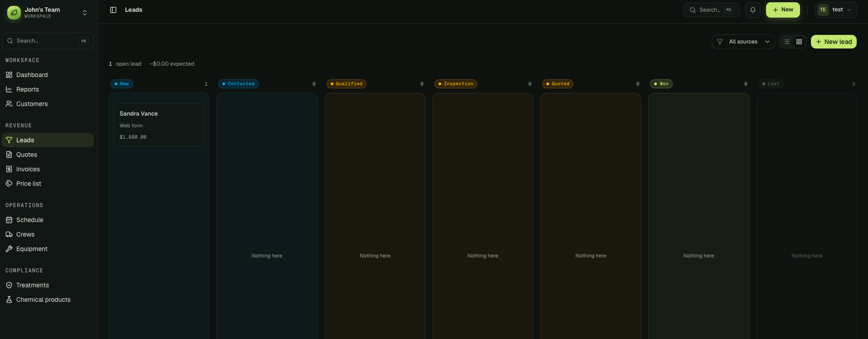Click the "$1,800.00" amount text
Image resolution: width=868 pixels, height=339 pixels.
tap(133, 137)
